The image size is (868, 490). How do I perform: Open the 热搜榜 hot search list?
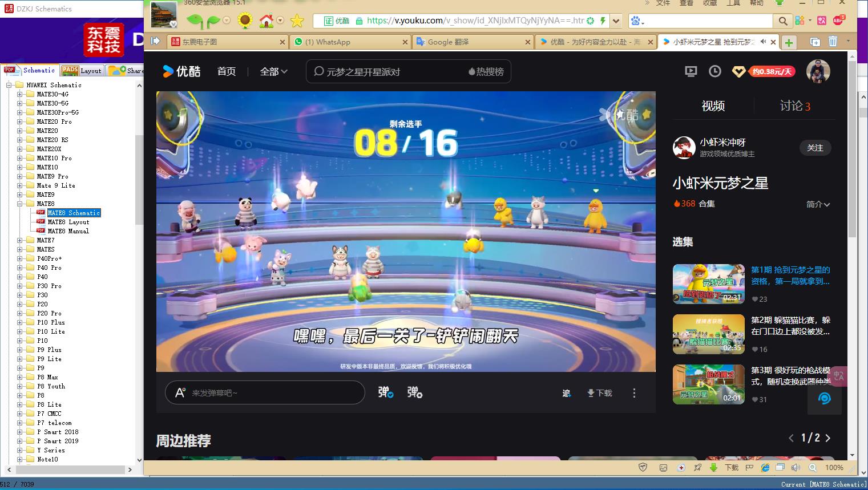tap(486, 72)
